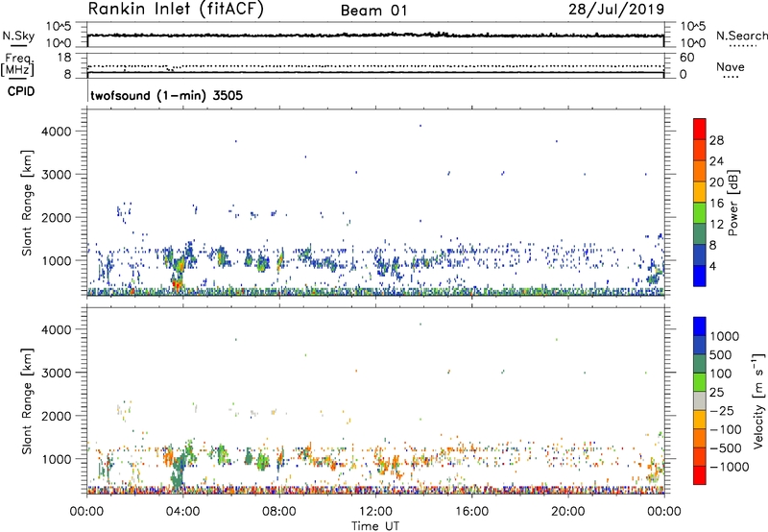Click the '4' label on Power color bar
The width and height of the screenshot is (768, 532).
pyautogui.click(x=713, y=267)
